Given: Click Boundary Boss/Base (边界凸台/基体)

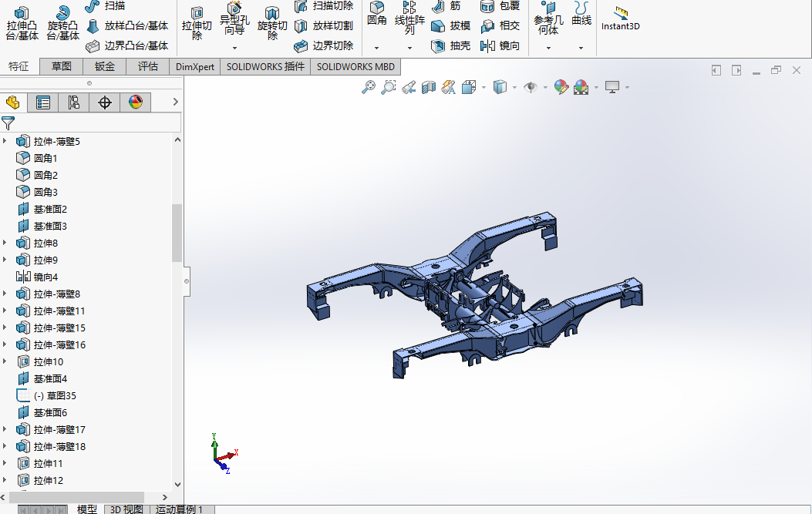Looking at the screenshot, I should (127, 46).
